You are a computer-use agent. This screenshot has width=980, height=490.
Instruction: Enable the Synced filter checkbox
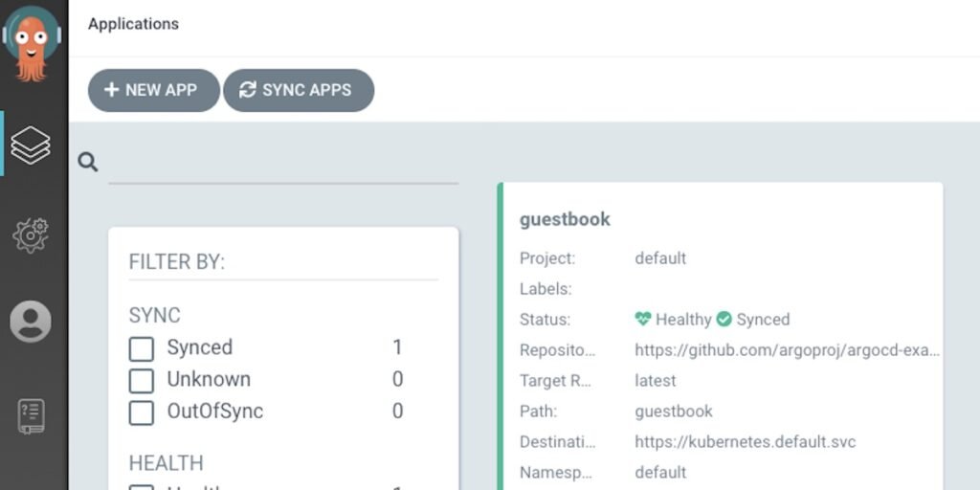tap(142, 349)
